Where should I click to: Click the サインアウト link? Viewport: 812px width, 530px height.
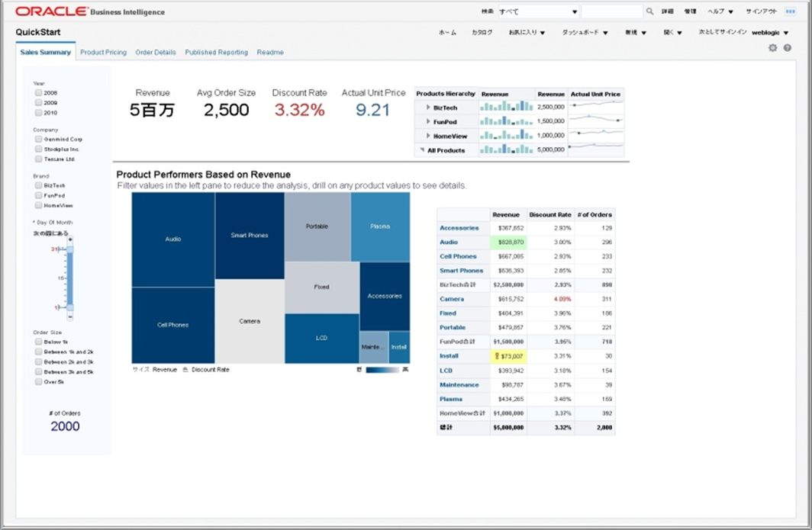coord(762,11)
